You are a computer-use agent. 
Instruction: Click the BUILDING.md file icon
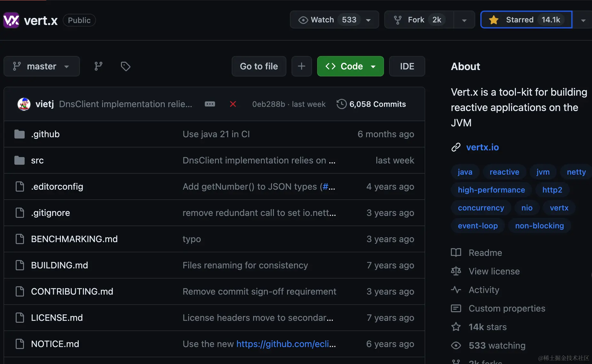[x=20, y=265]
